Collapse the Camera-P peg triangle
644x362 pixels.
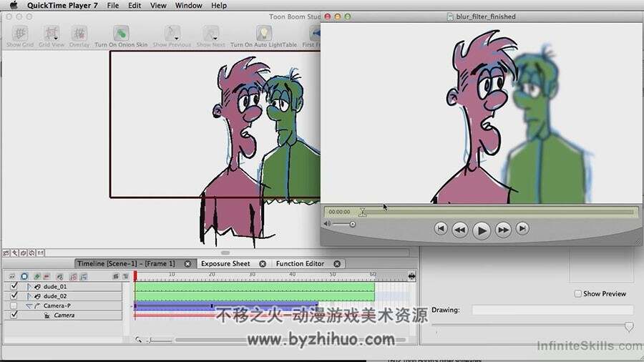coord(29,305)
